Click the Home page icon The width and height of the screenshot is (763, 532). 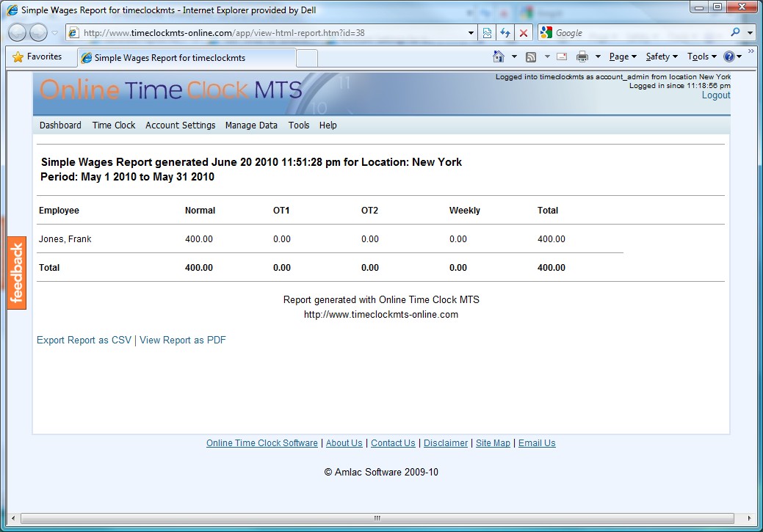click(x=499, y=57)
